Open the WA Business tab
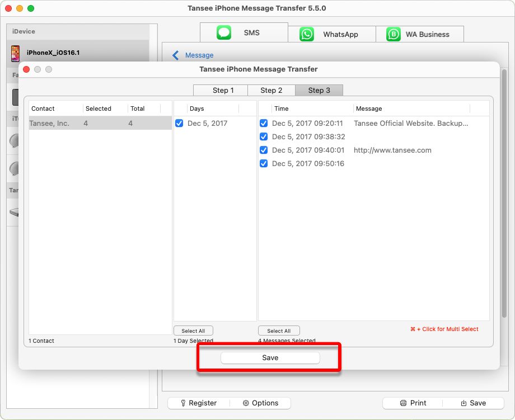515x420 pixels. (420, 34)
